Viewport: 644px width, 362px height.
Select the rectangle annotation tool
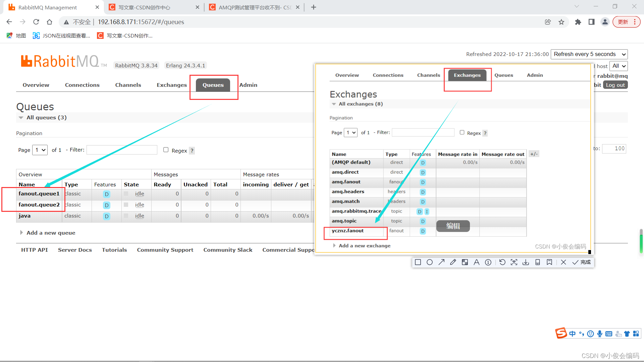418,262
